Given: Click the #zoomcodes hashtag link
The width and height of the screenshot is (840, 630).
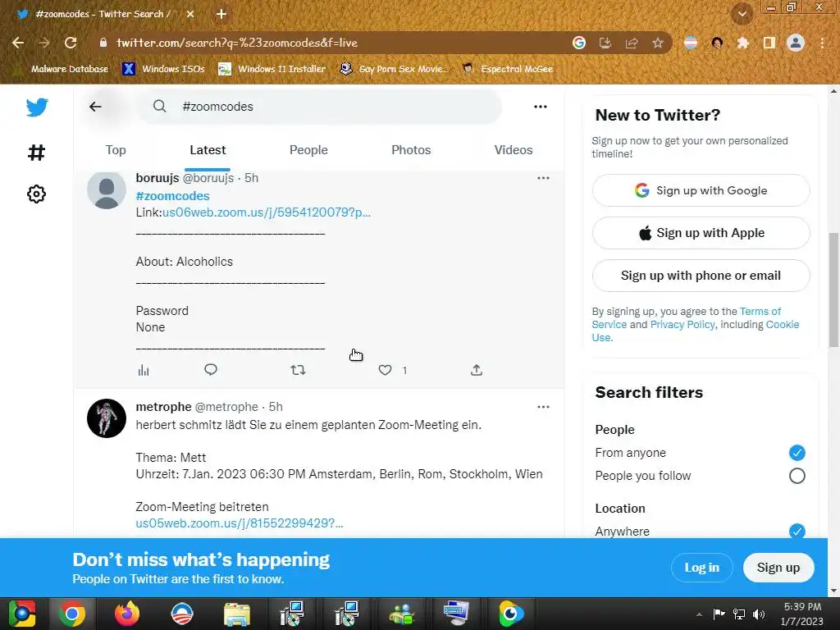Looking at the screenshot, I should click(x=172, y=196).
